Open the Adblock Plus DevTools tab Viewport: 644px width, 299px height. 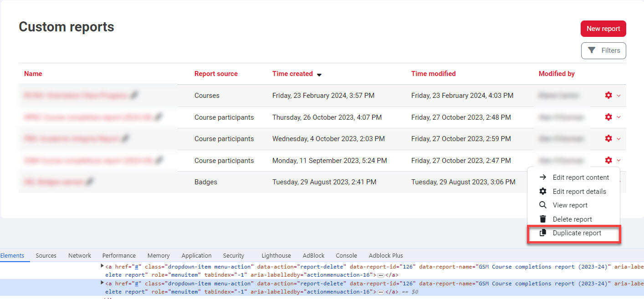[x=386, y=255]
